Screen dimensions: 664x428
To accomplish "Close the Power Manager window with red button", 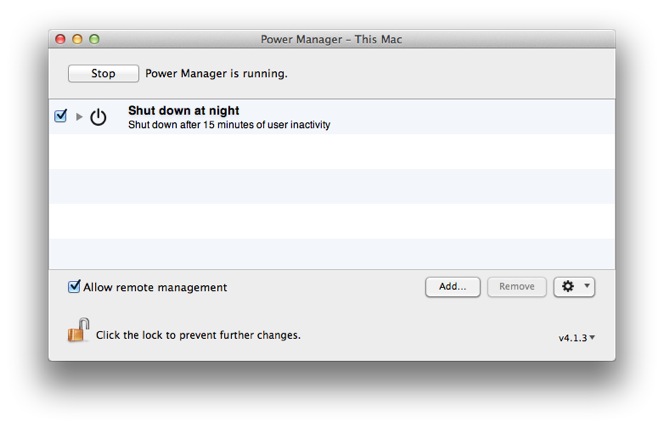I will point(61,39).
